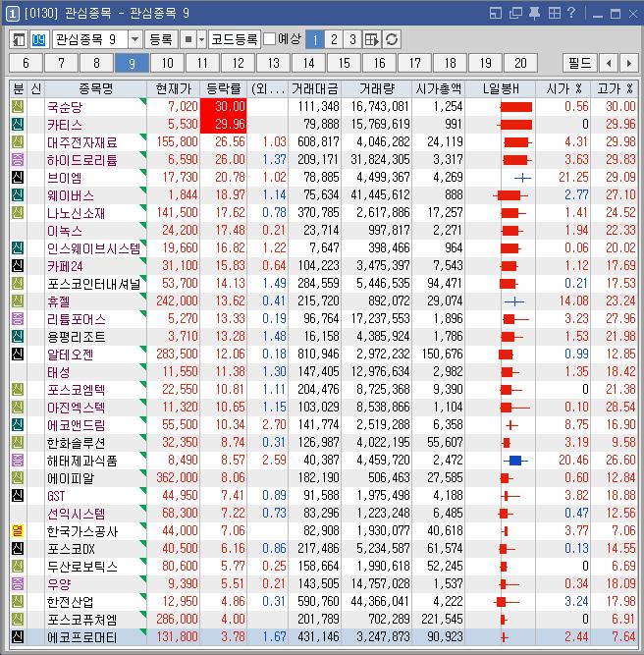
Task: Open the 필드 settings button
Action: [x=579, y=63]
